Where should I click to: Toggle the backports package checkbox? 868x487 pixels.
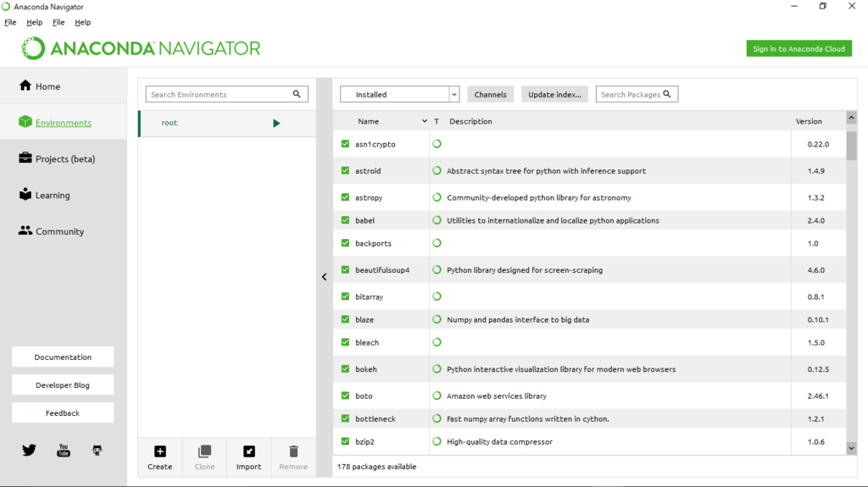346,243
